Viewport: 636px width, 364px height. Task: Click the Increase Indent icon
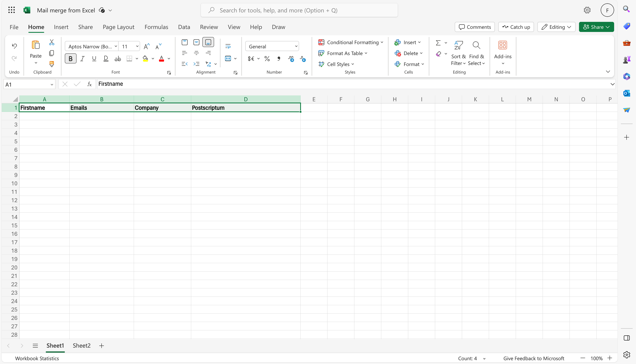[196, 64]
